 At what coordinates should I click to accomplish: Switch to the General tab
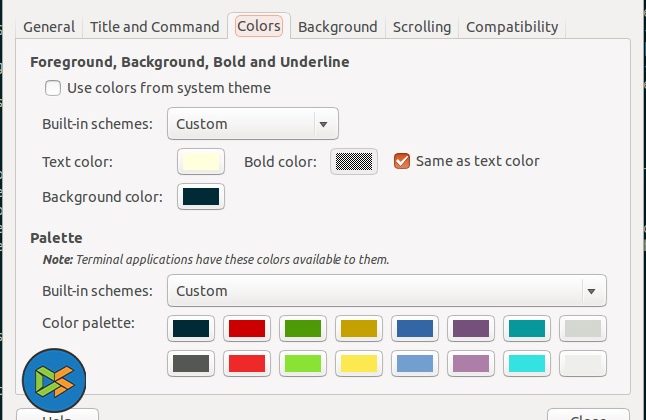pos(49,27)
